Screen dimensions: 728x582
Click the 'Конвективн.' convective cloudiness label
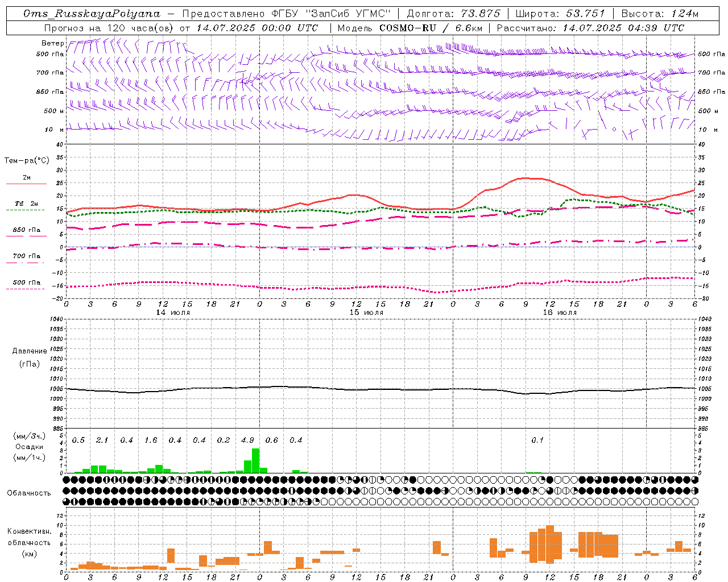point(30,531)
